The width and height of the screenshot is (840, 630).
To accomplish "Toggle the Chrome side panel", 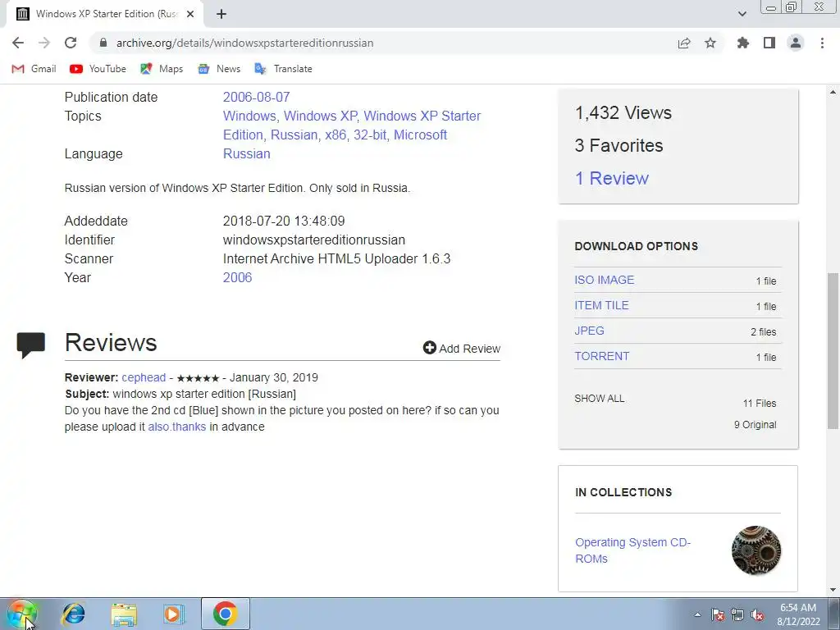I will [769, 43].
